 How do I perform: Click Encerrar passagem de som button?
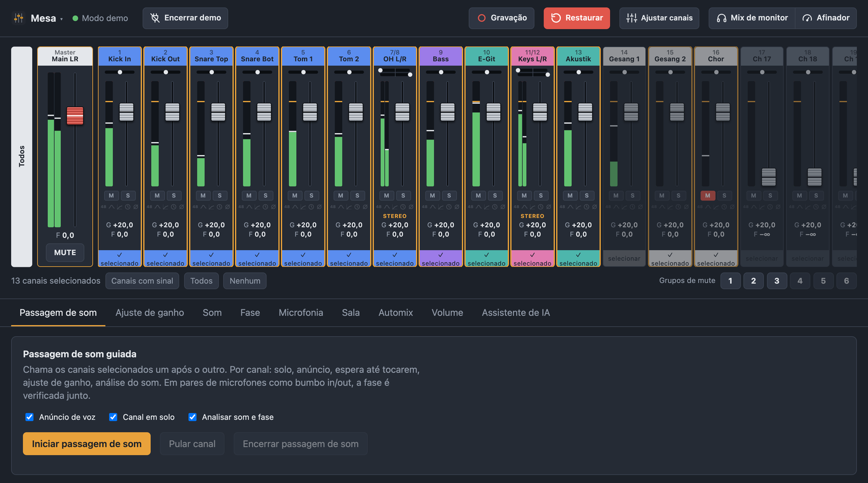pos(301,444)
